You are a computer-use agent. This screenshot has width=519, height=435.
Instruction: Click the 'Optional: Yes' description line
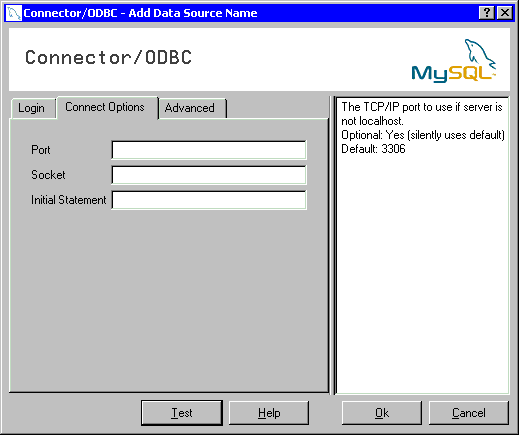pos(423,135)
